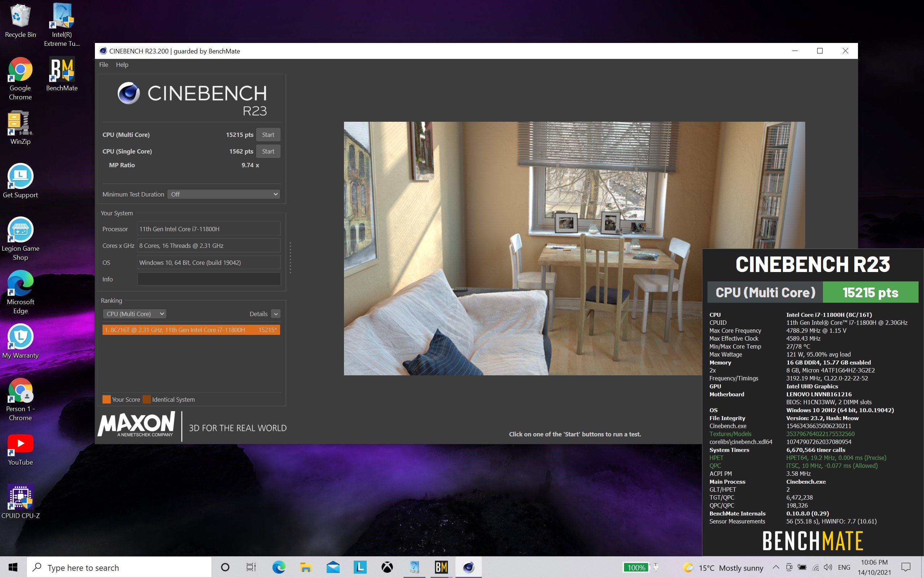This screenshot has height=578, width=924.
Task: Maximize the Cinebench window
Action: pos(819,51)
